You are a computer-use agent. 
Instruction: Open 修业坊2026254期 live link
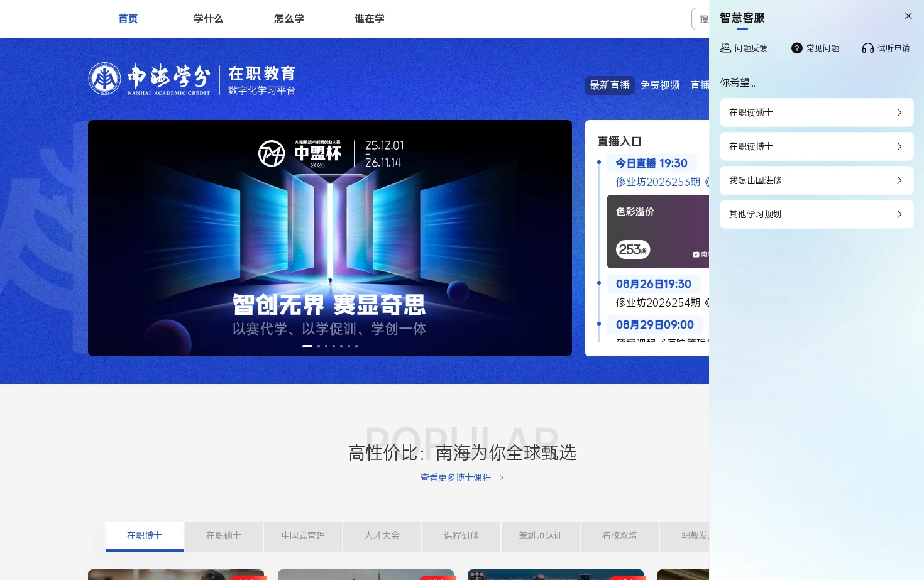click(663, 302)
